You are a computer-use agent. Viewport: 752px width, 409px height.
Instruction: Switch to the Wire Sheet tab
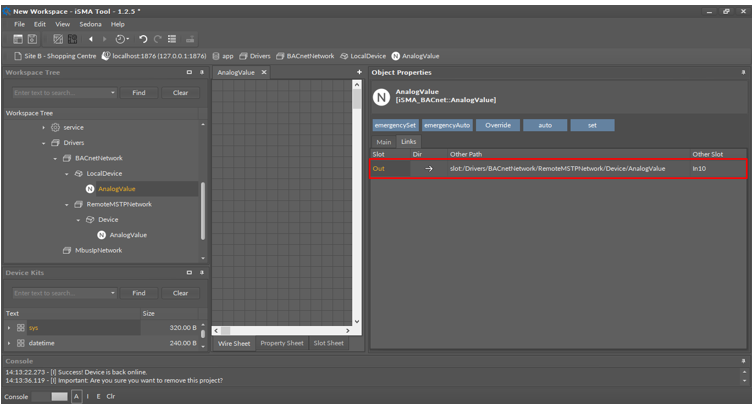(x=234, y=343)
